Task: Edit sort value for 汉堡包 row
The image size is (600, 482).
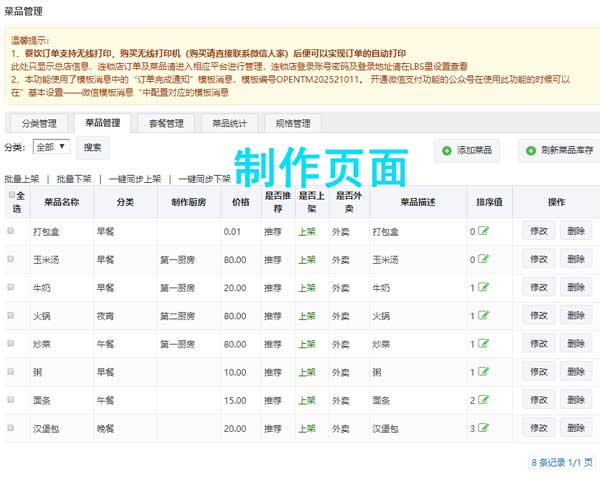Action: 483,428
